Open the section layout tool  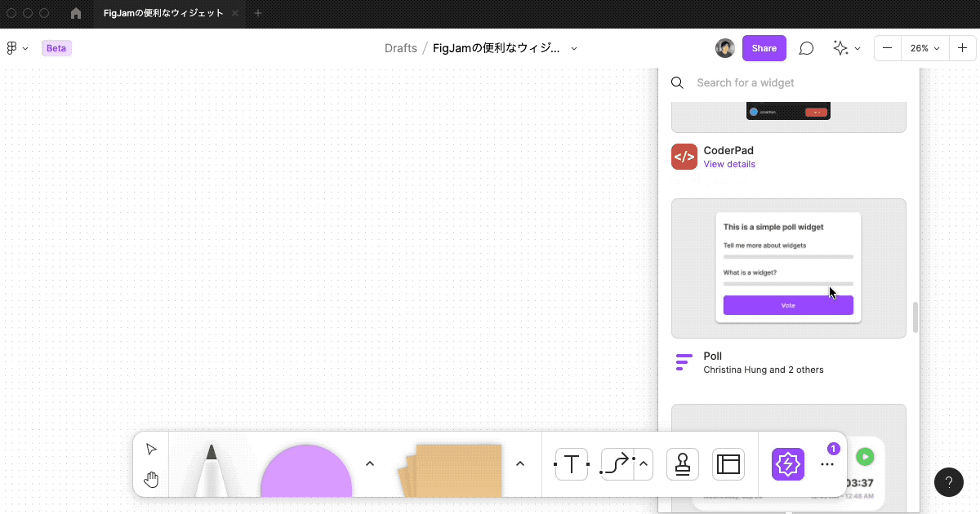click(728, 463)
